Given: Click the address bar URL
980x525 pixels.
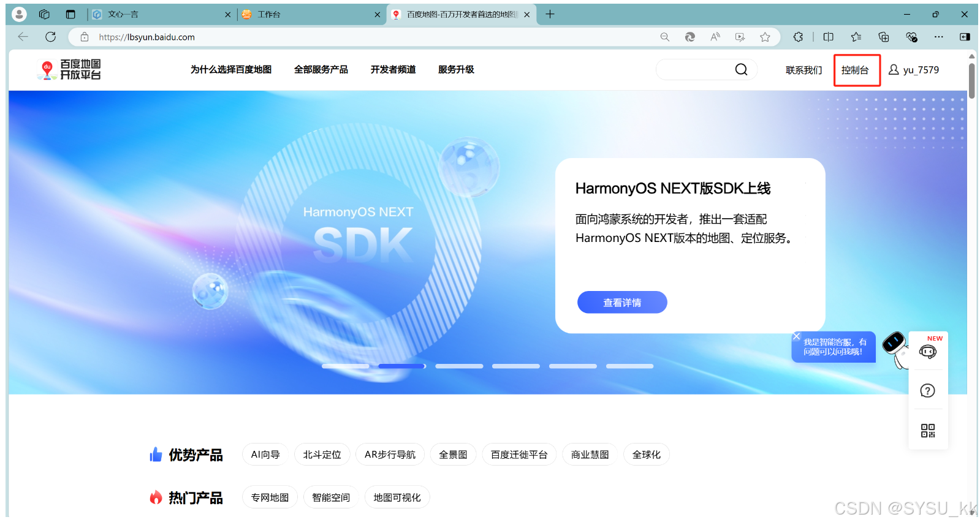Looking at the screenshot, I should tap(147, 37).
